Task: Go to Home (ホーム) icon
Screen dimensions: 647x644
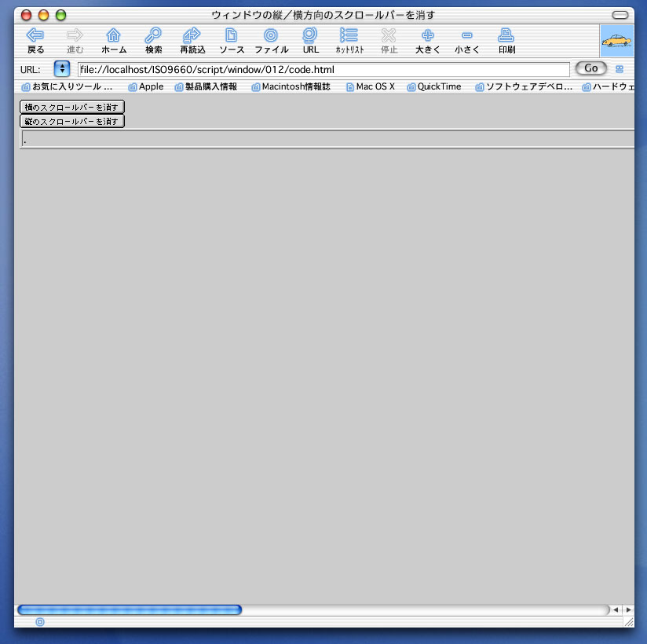Action: pos(114,35)
